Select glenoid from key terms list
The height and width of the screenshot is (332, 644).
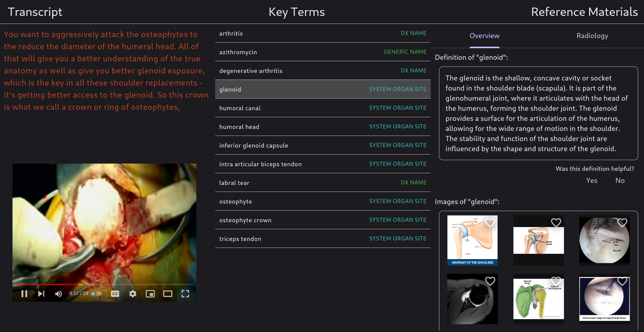323,89
